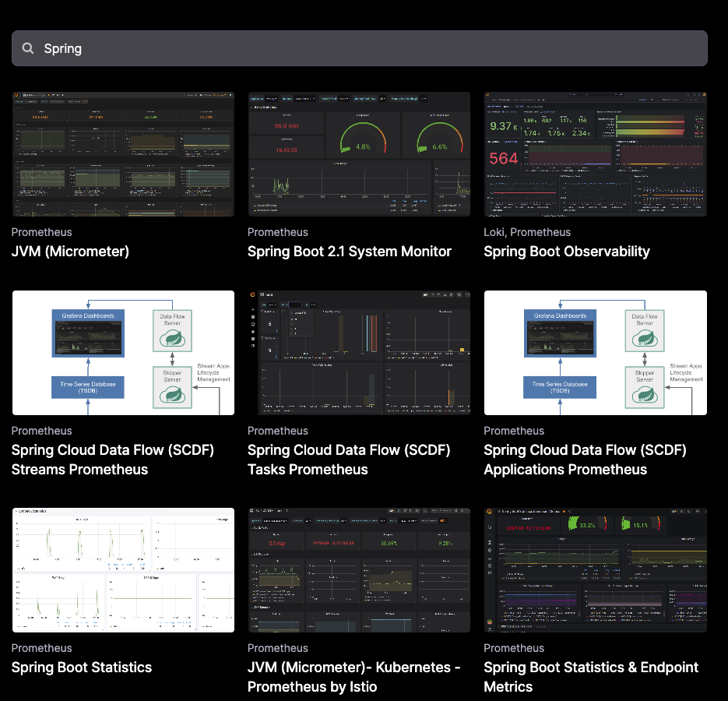
Task: Click Prometheus label above JVM (Micrometer)
Action: coord(42,232)
